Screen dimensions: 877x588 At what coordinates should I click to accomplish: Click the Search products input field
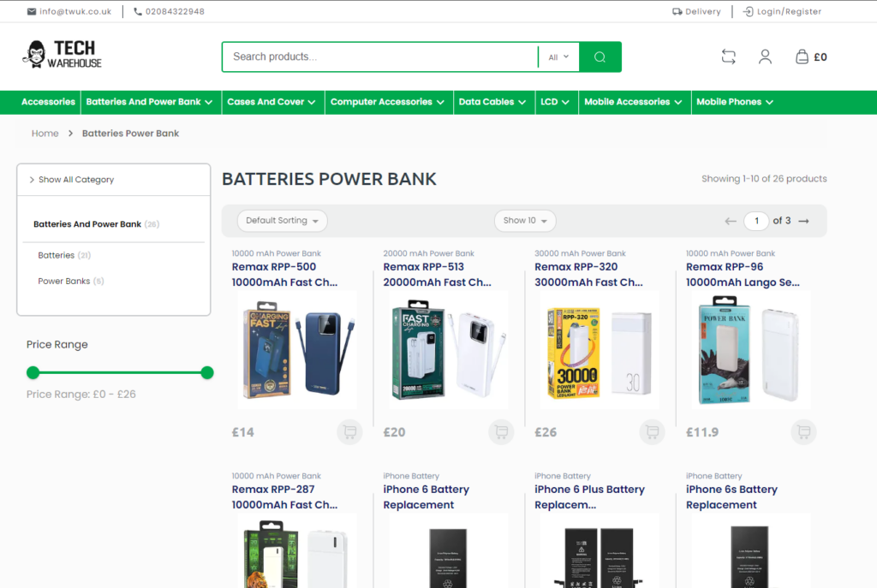380,57
